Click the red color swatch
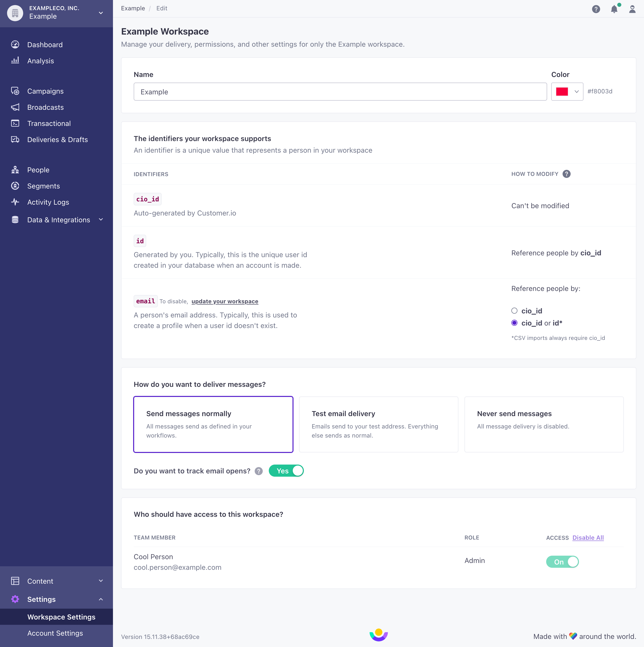This screenshot has width=644, height=647. tap(562, 91)
